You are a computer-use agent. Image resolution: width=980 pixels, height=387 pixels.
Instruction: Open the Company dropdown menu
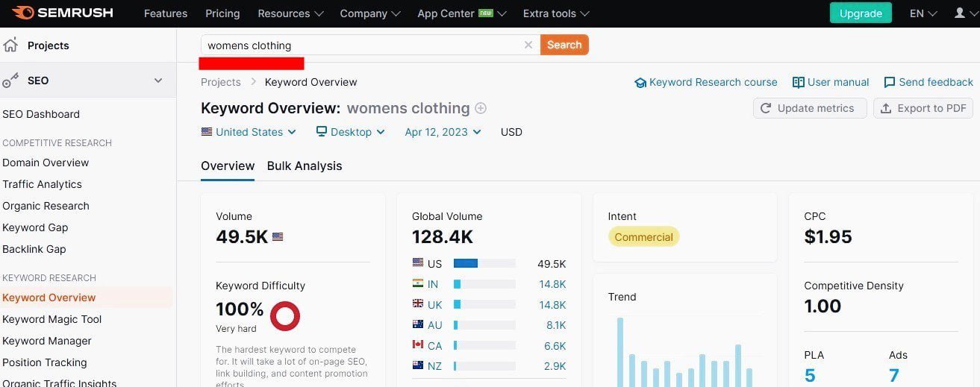pyautogui.click(x=370, y=13)
